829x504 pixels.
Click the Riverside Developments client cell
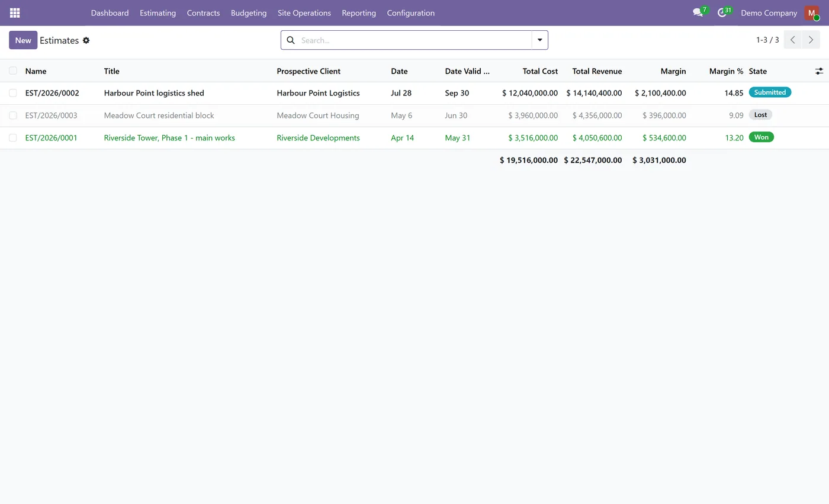pos(318,138)
